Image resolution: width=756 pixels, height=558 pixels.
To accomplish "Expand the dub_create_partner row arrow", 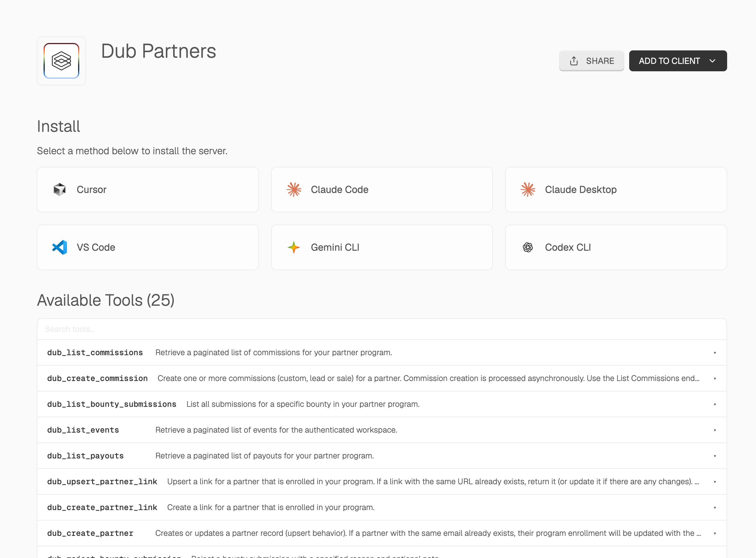I will [x=715, y=533].
